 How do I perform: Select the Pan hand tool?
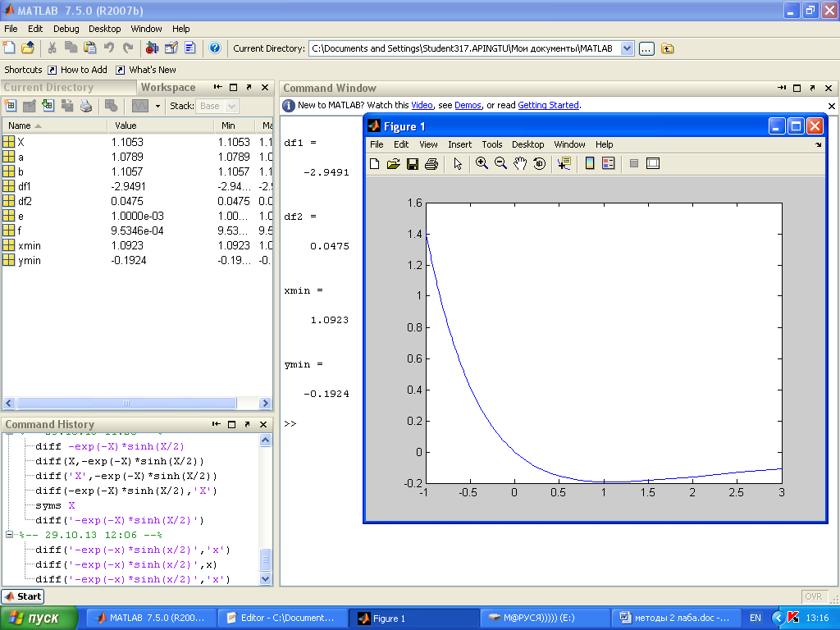[x=519, y=163]
